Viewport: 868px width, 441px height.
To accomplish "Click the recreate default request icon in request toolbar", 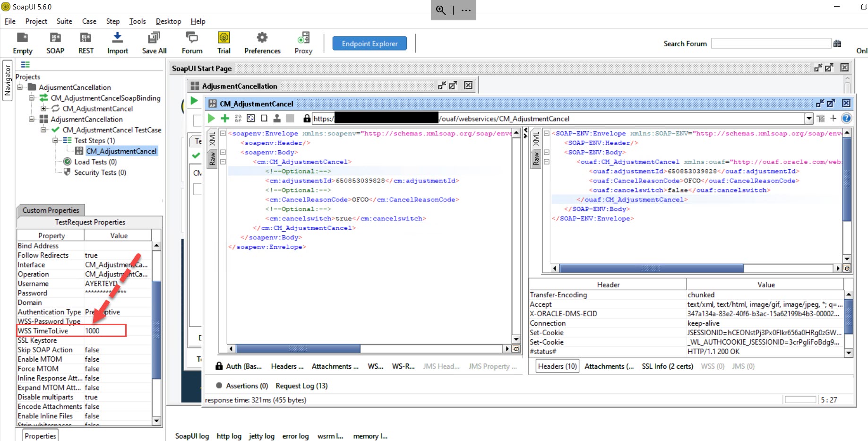I will click(251, 118).
